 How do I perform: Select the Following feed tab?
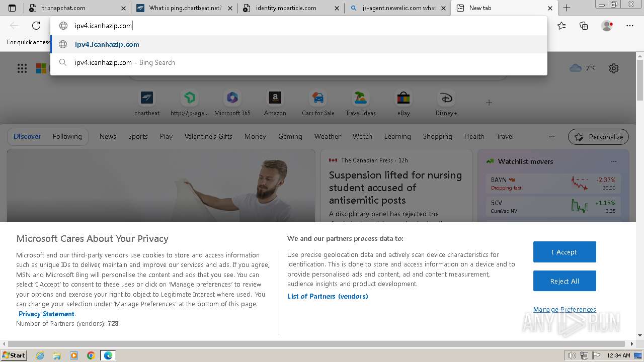point(67,136)
